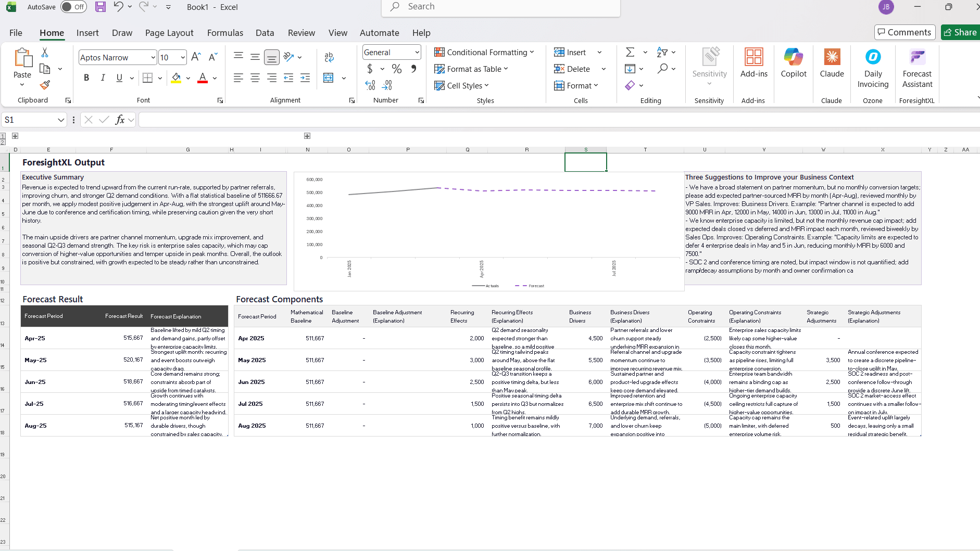
Task: Open the Comments pane button
Action: [904, 32]
